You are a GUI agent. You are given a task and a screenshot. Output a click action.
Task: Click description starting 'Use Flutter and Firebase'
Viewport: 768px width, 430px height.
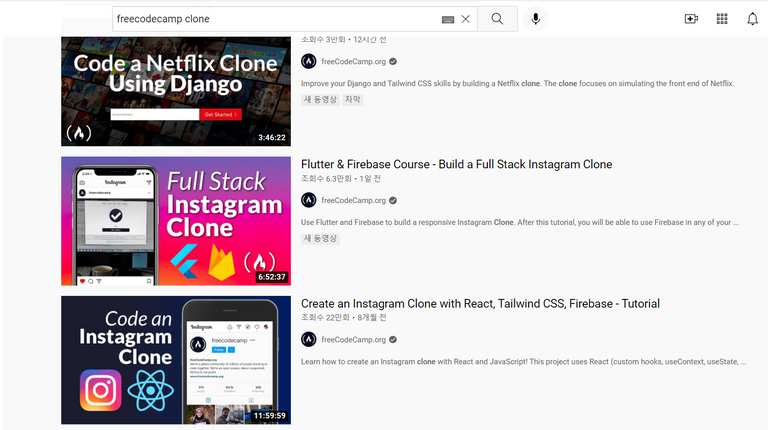520,222
